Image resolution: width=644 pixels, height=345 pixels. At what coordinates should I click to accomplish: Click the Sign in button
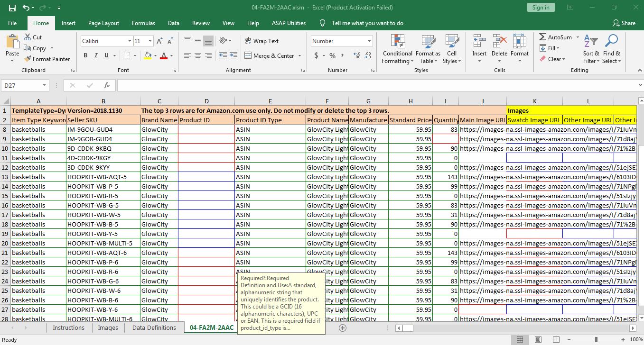tap(541, 8)
